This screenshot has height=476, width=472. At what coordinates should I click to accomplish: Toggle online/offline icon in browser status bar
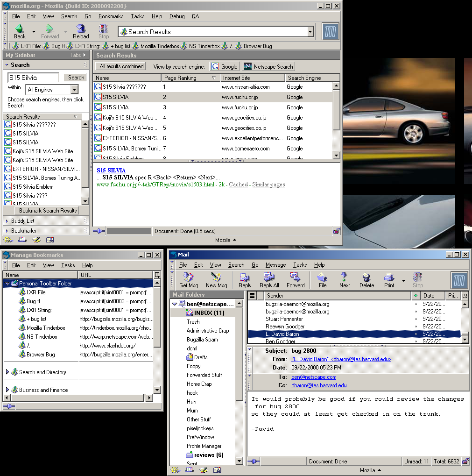99,231
